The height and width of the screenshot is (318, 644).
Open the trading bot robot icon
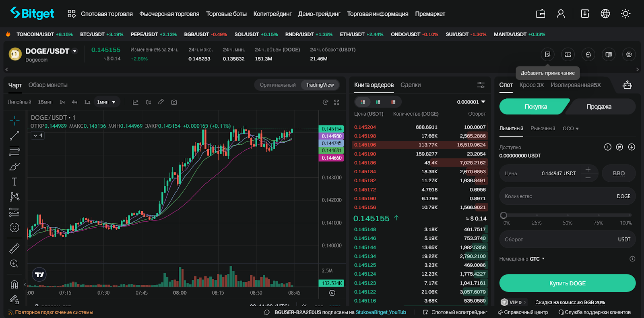pyautogui.click(x=627, y=85)
